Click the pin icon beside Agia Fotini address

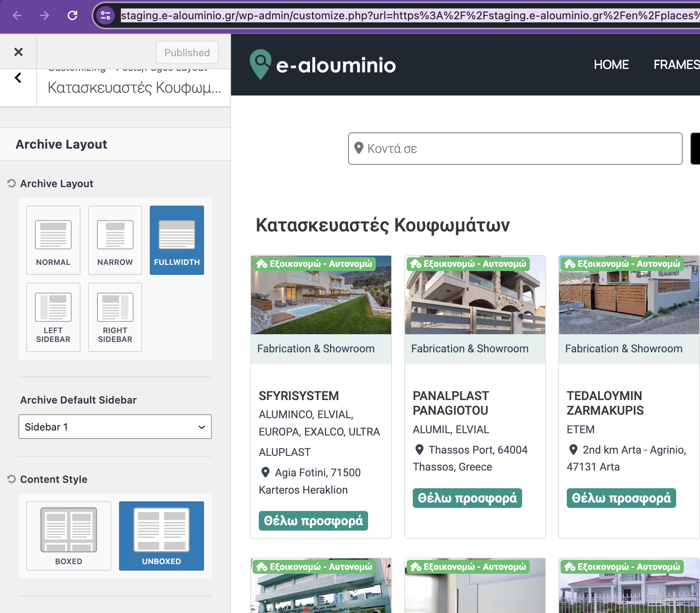[x=265, y=472]
